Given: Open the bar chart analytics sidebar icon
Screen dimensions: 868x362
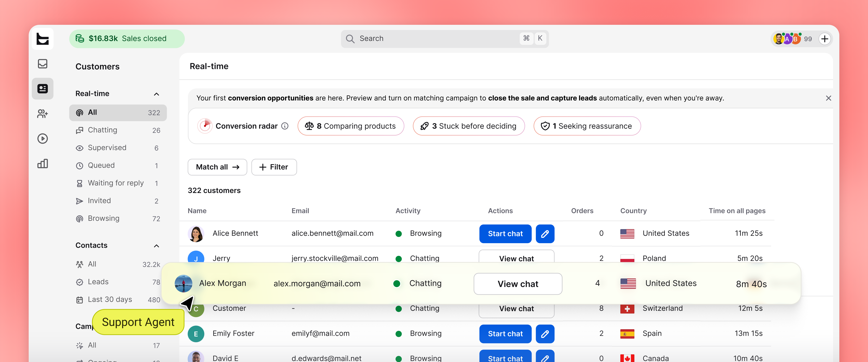Looking at the screenshot, I should pyautogui.click(x=42, y=164).
